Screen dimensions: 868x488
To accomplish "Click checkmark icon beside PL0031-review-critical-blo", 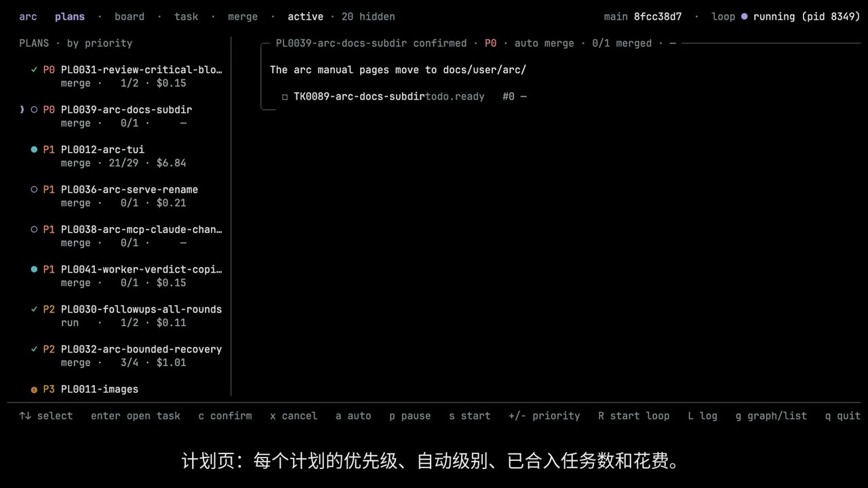I will click(34, 70).
